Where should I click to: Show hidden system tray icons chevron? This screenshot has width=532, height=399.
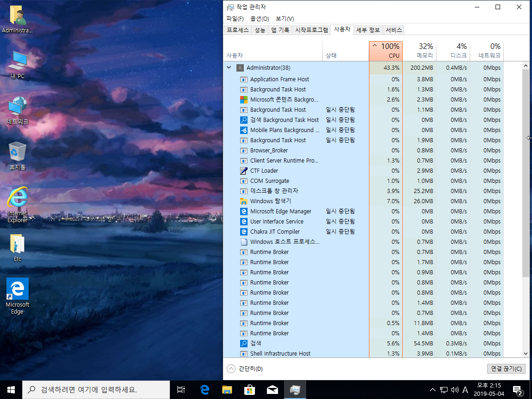click(x=432, y=390)
